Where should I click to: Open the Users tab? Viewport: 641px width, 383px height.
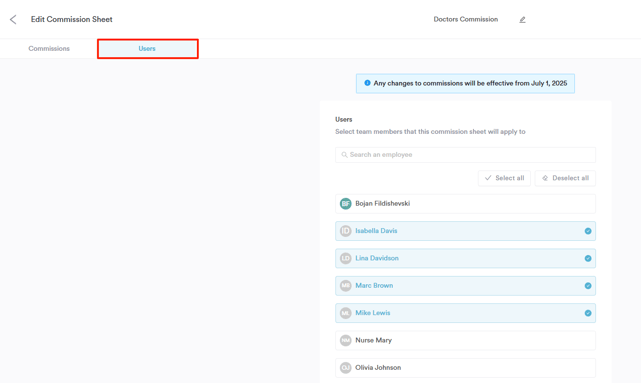pyautogui.click(x=148, y=49)
